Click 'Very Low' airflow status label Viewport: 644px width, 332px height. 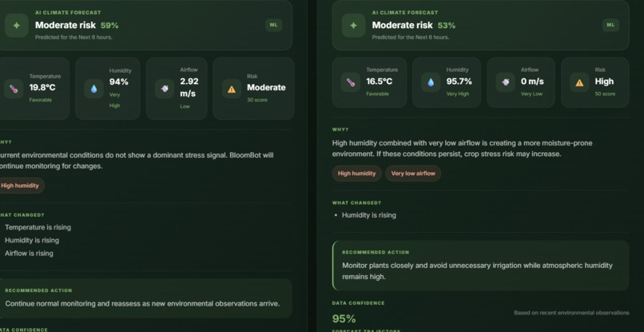tap(531, 94)
